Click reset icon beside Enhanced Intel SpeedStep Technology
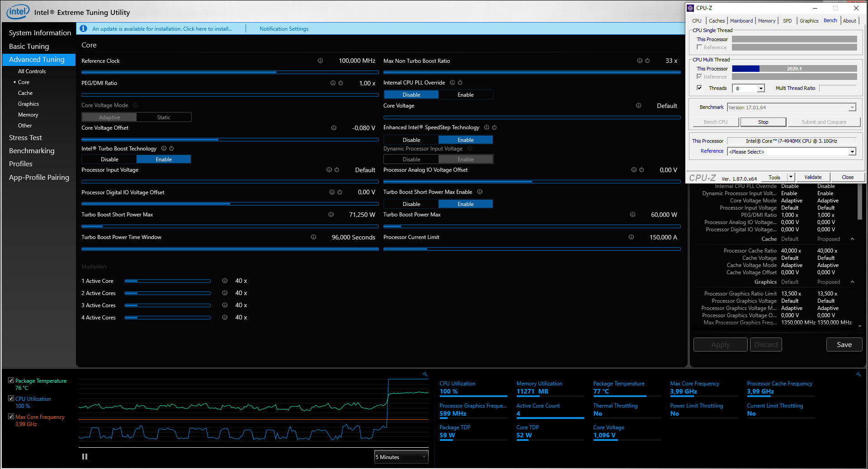The height and width of the screenshot is (469, 868). [x=495, y=127]
